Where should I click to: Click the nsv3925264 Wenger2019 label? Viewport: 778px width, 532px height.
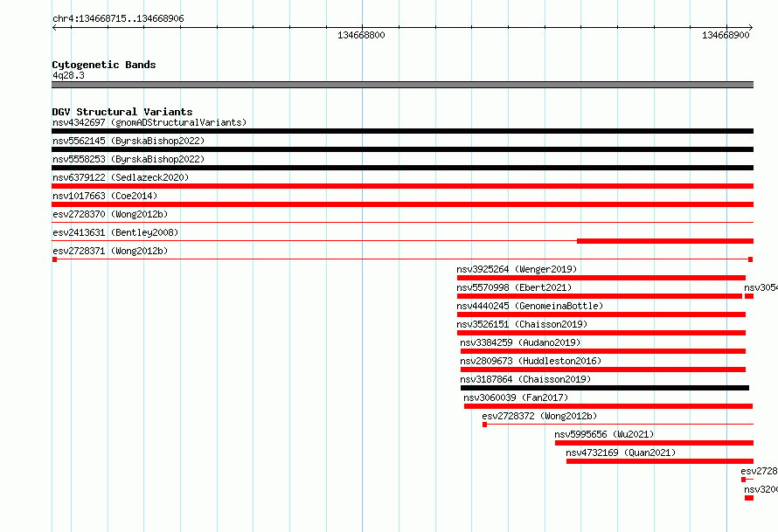(517, 269)
